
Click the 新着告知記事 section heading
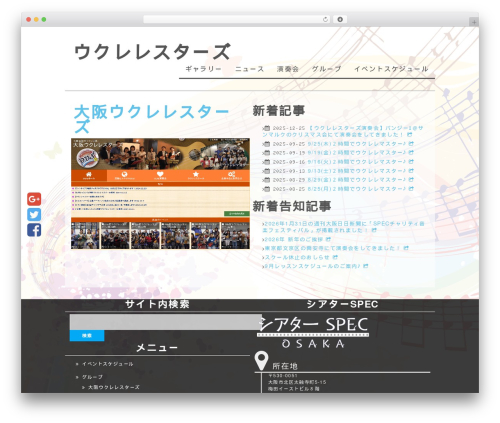[x=292, y=206]
